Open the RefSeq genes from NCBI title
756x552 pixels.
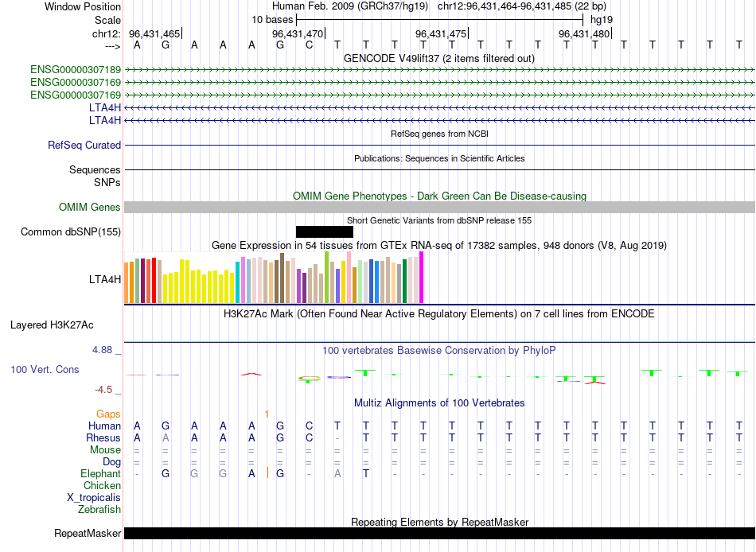coord(439,134)
